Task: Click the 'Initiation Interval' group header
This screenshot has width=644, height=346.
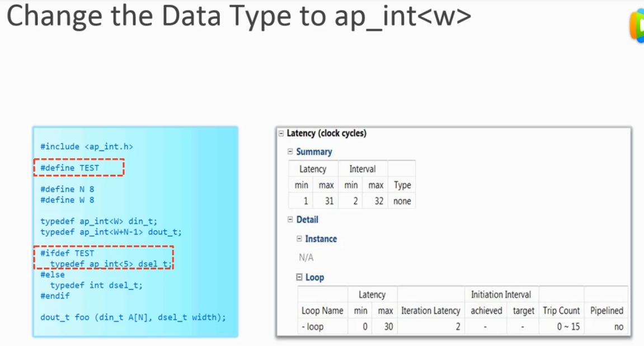Action: pyautogui.click(x=501, y=295)
